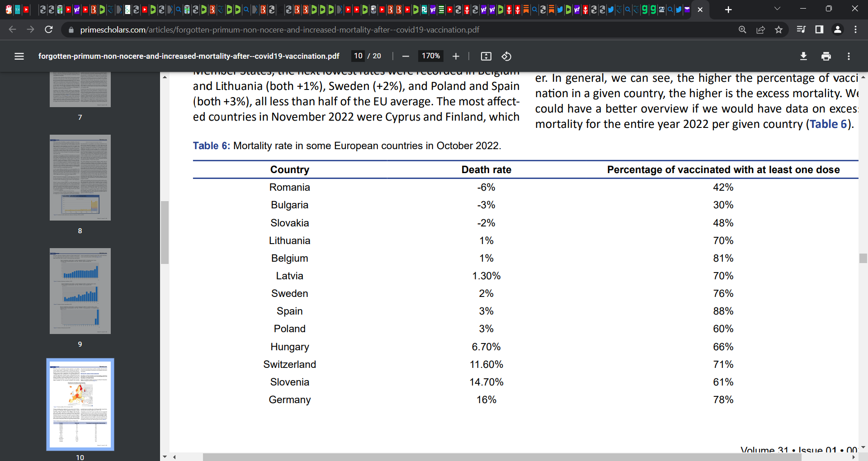The height and width of the screenshot is (461, 868).
Task: Click the 'Germany' country cell
Action: [x=290, y=400]
